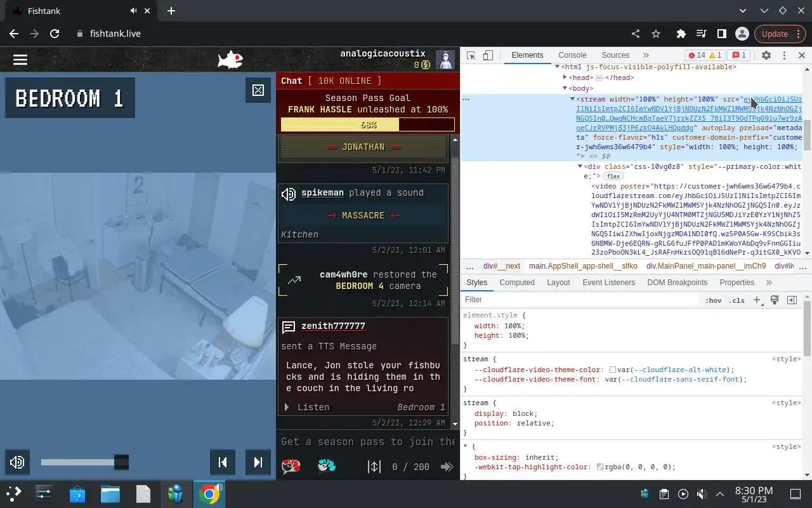The width and height of the screenshot is (812, 508).
Task: Switch to previous camera
Action: tap(223, 462)
